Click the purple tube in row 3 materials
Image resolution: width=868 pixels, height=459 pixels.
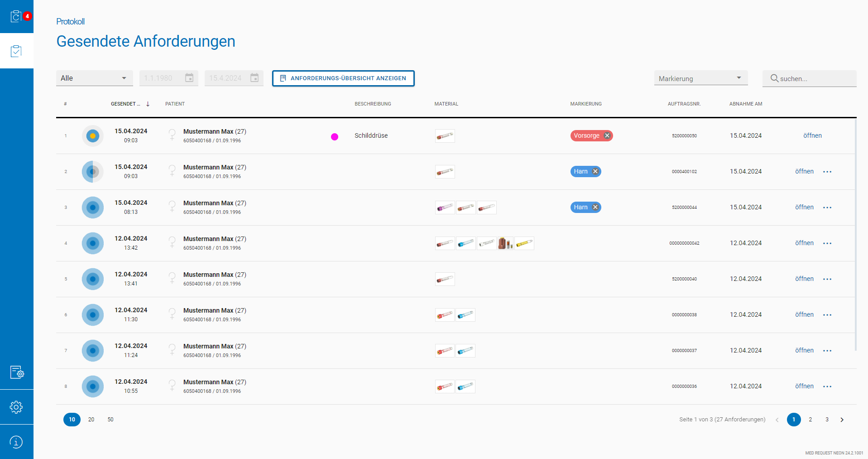(445, 208)
